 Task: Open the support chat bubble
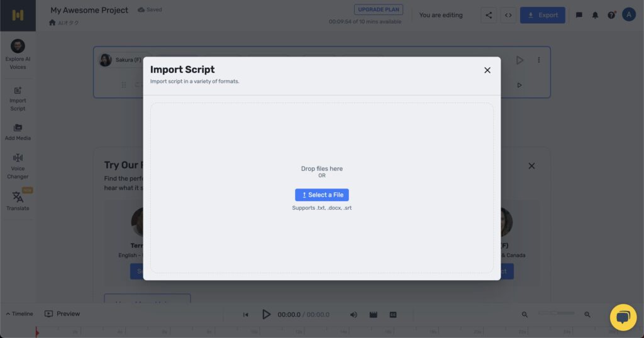point(623,317)
